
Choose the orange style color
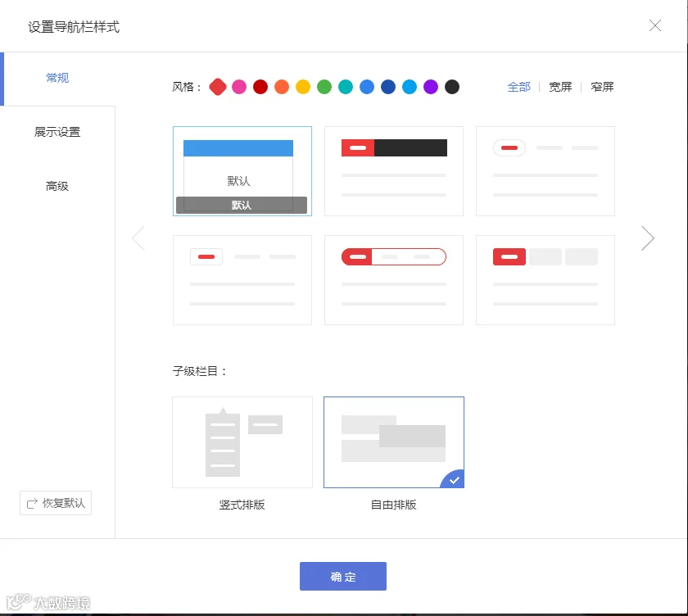click(282, 87)
